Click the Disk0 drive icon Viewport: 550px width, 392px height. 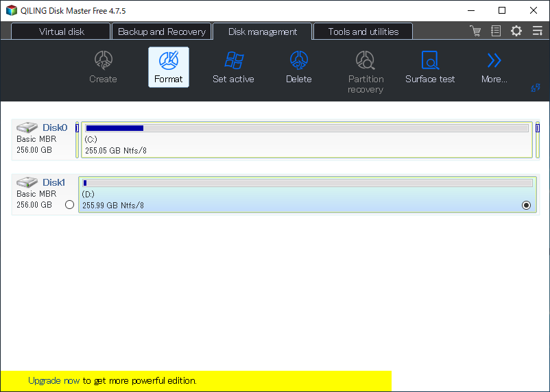[27, 127]
